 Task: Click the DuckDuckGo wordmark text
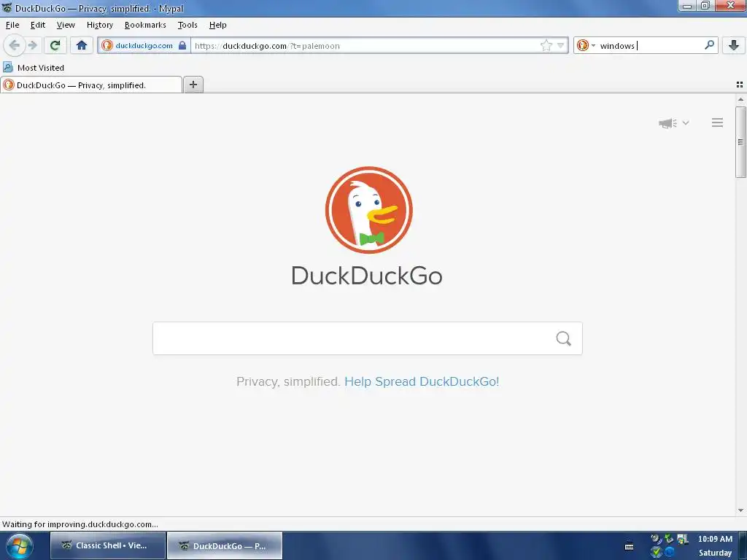point(367,276)
